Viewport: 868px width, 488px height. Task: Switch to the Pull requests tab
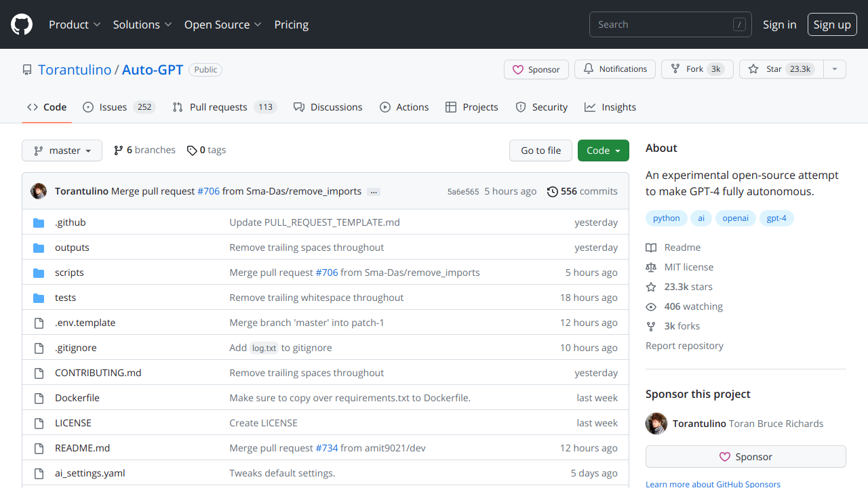pos(224,107)
